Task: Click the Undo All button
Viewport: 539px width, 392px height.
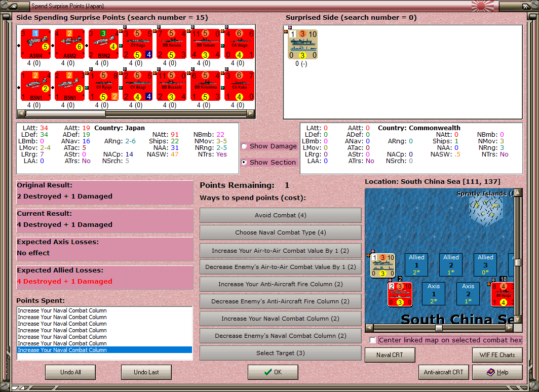Action: tap(70, 372)
